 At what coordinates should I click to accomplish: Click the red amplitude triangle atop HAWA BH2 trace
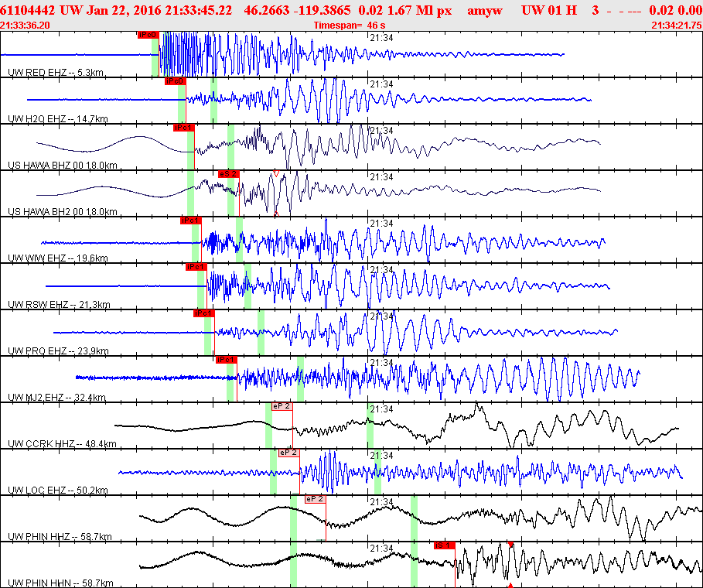point(277,173)
